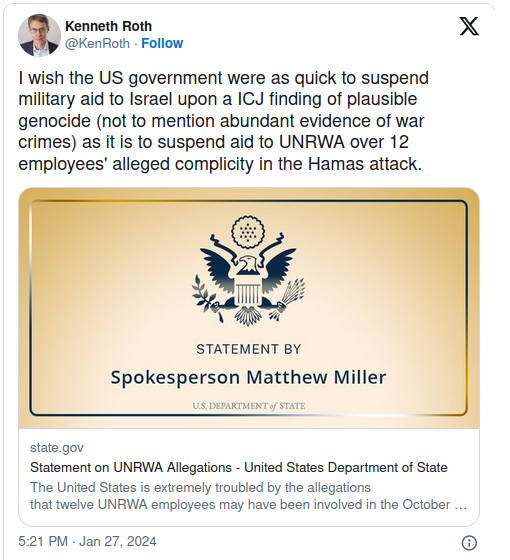The height and width of the screenshot is (560, 510).
Task: Click the link preview description text
Action: pos(248,496)
